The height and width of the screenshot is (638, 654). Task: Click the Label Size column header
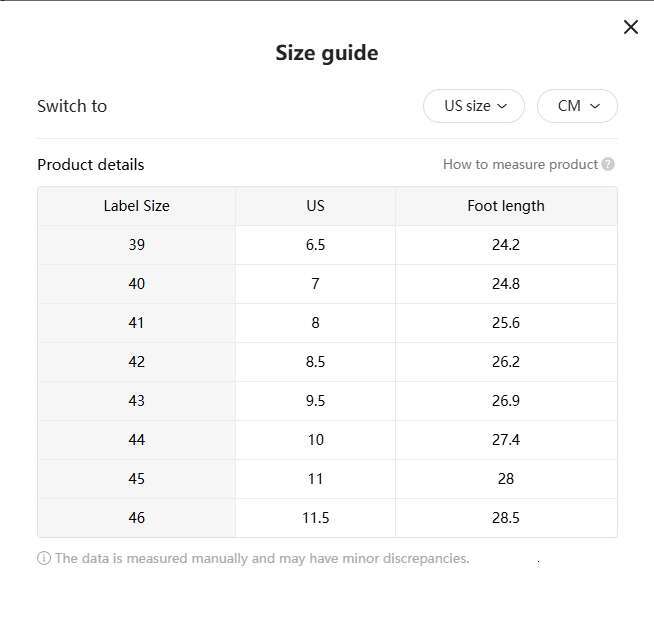pos(137,206)
